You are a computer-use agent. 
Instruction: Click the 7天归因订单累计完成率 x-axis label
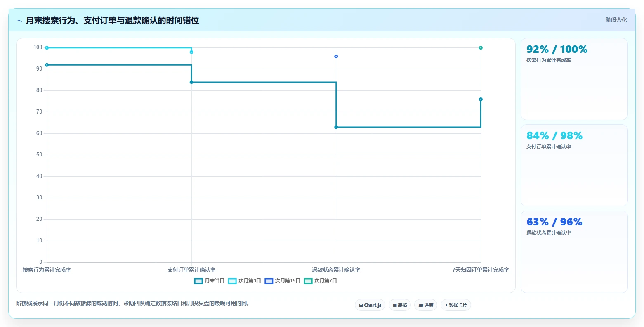point(481,270)
